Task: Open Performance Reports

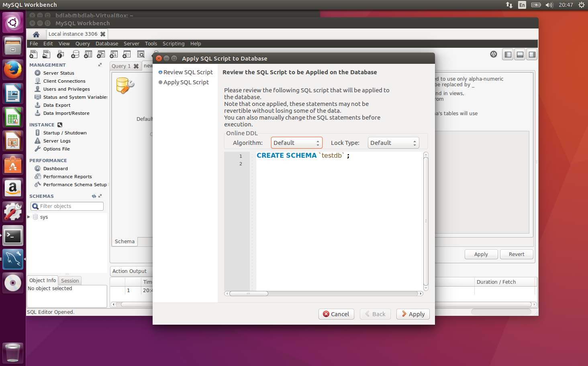Action: coord(67,177)
